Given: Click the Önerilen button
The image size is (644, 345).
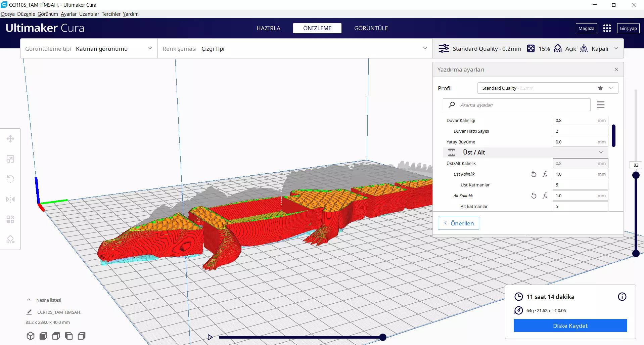Looking at the screenshot, I should tap(458, 223).
